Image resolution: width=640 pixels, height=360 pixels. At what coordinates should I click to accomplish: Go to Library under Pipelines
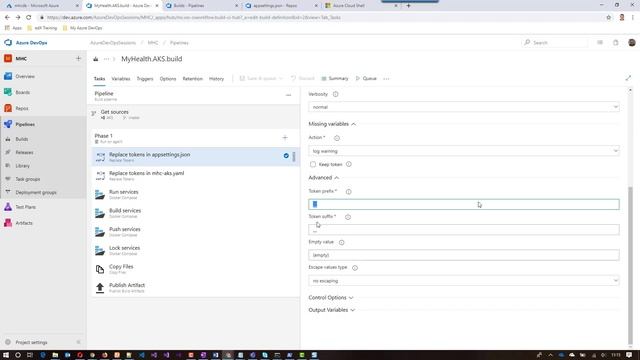(x=22, y=166)
